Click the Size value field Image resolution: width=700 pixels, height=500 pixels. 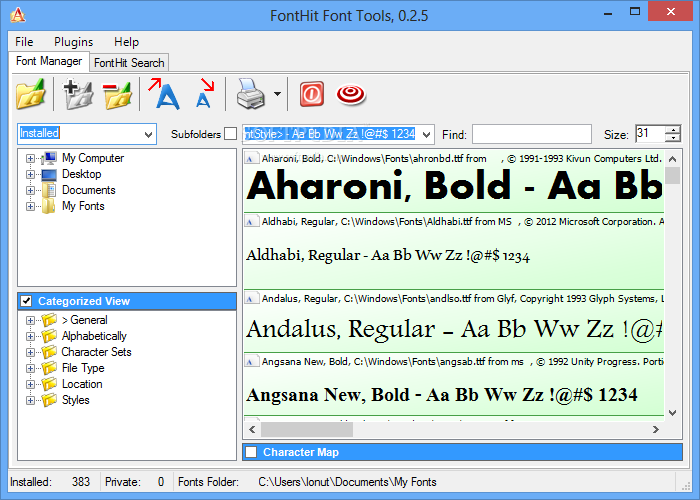tap(650, 133)
